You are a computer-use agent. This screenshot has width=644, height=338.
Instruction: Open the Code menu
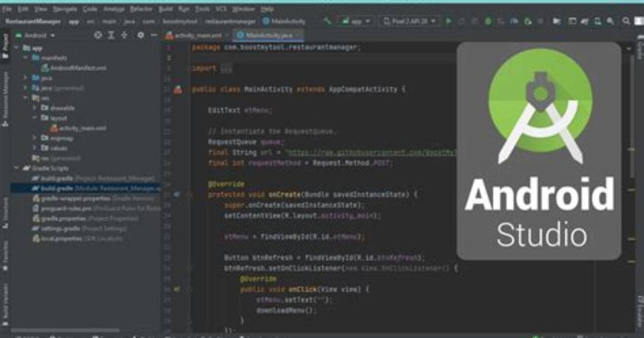click(x=90, y=9)
